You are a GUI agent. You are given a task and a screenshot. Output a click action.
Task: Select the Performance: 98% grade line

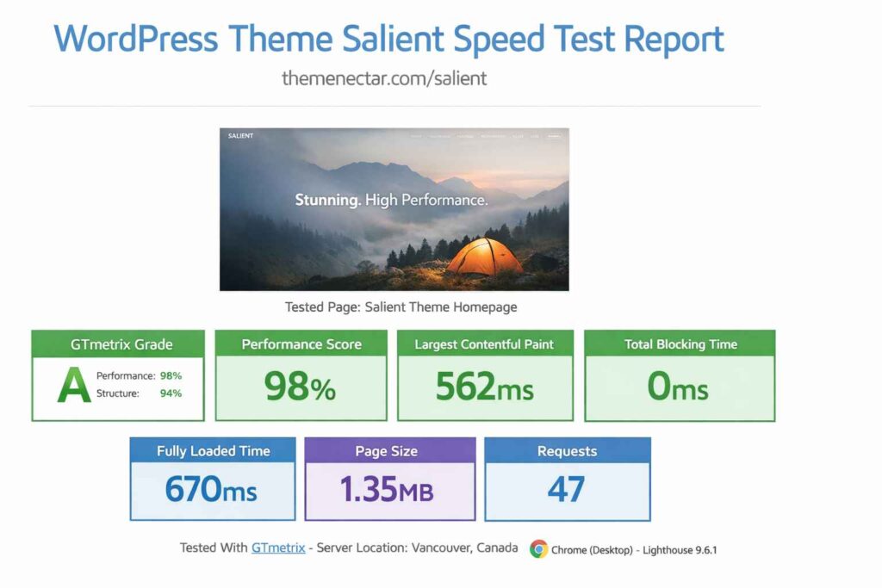140,375
